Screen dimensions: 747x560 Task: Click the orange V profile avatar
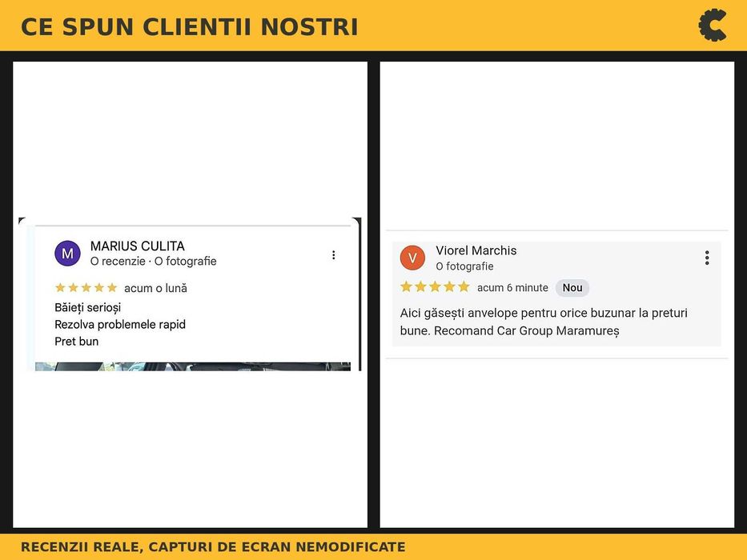(412, 258)
